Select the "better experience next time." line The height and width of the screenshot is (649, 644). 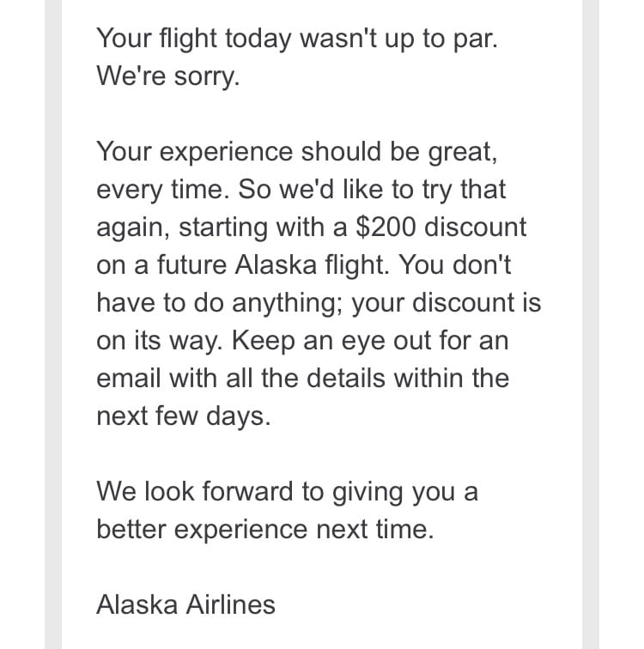pyautogui.click(x=265, y=529)
